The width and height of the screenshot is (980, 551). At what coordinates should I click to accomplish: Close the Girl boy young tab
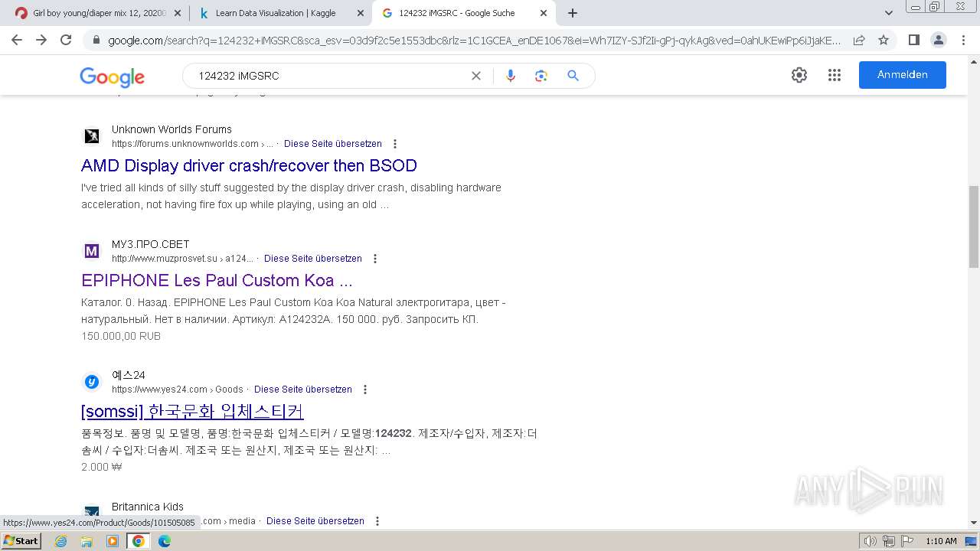click(178, 13)
